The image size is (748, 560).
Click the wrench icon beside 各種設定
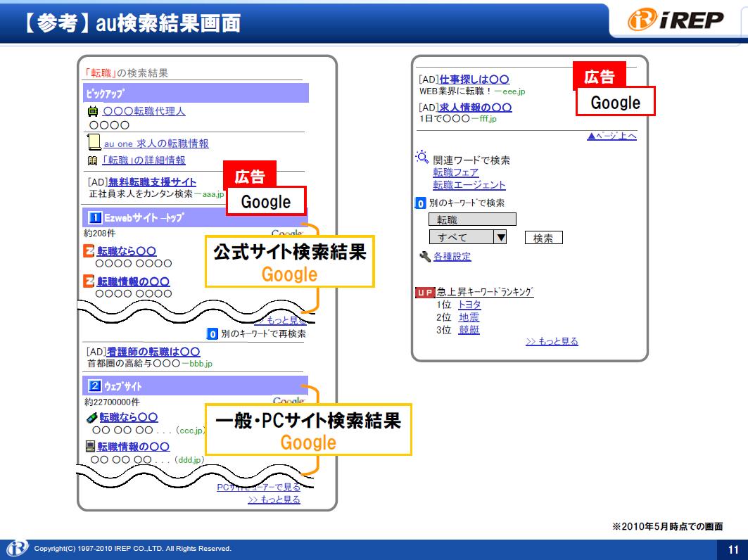click(x=424, y=257)
